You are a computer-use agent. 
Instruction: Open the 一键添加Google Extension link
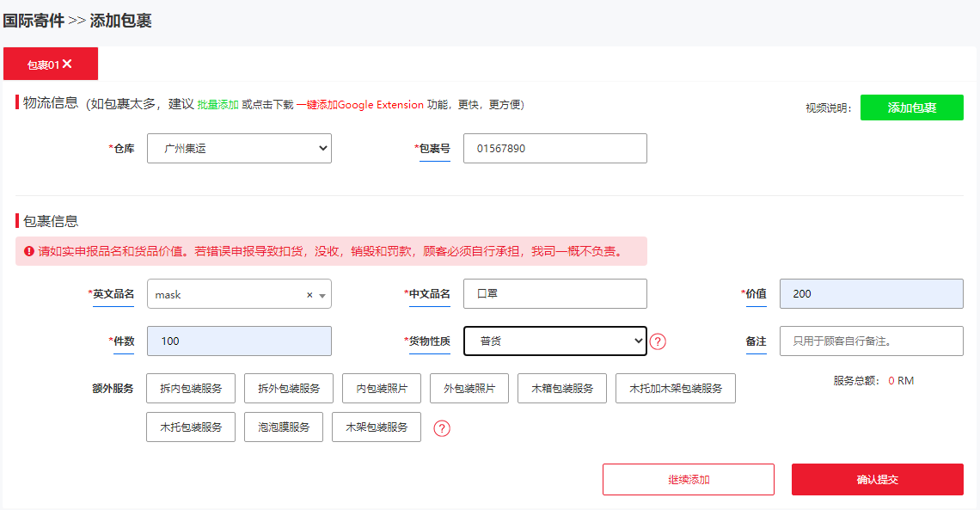(x=360, y=105)
